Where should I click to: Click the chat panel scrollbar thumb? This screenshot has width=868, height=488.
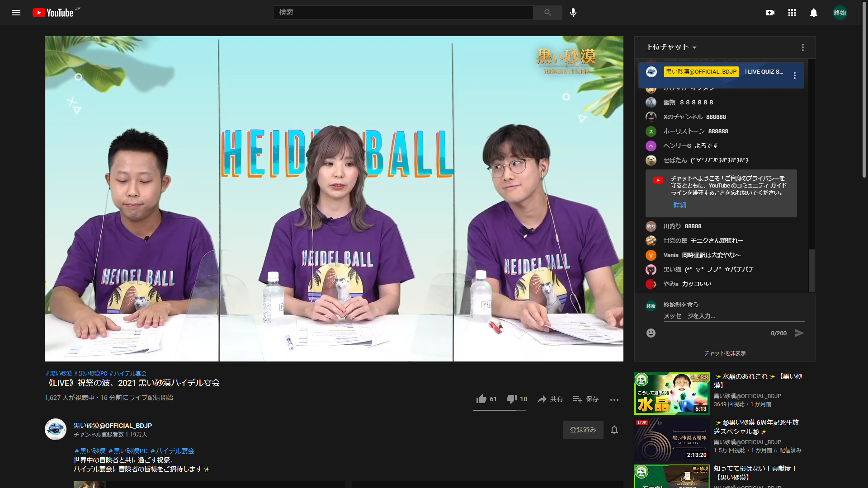[811, 270]
